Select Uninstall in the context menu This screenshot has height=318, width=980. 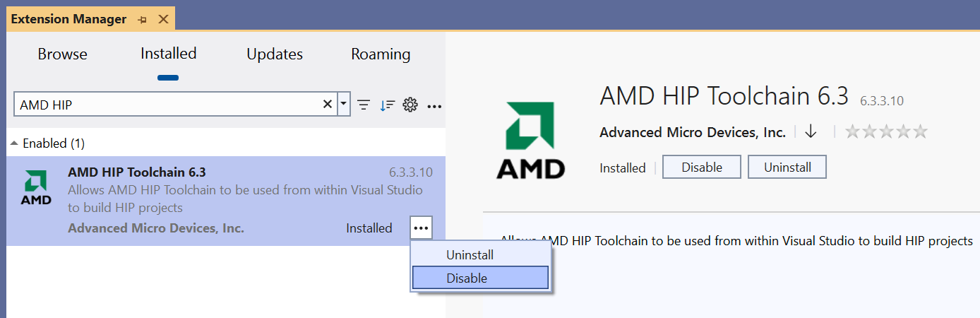click(x=480, y=254)
